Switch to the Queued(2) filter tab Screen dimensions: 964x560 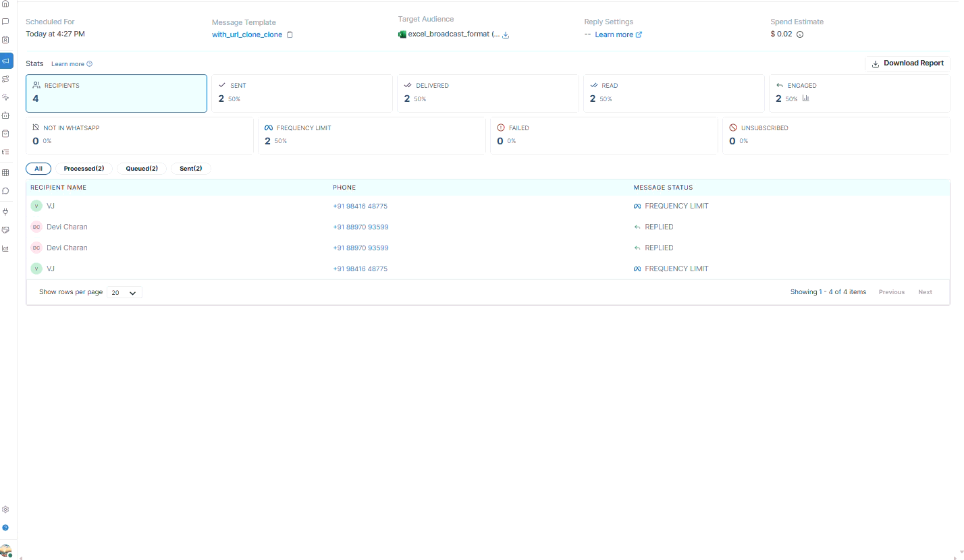tap(142, 169)
